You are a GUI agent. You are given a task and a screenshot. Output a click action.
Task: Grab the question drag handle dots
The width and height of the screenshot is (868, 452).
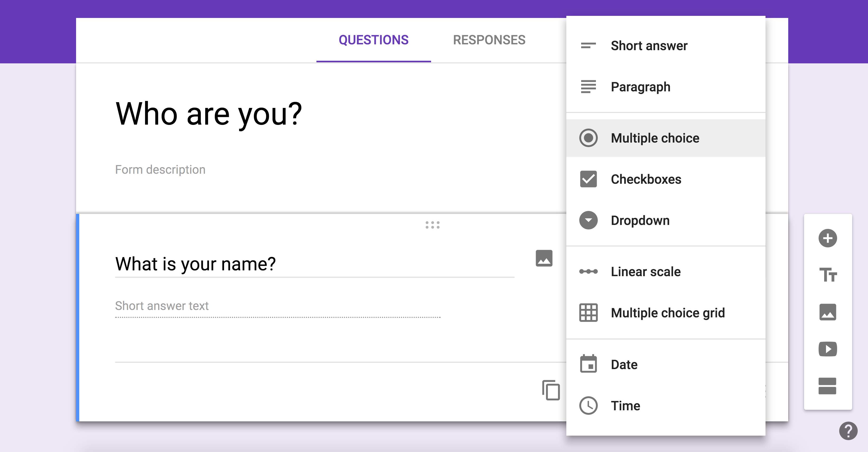click(x=432, y=225)
